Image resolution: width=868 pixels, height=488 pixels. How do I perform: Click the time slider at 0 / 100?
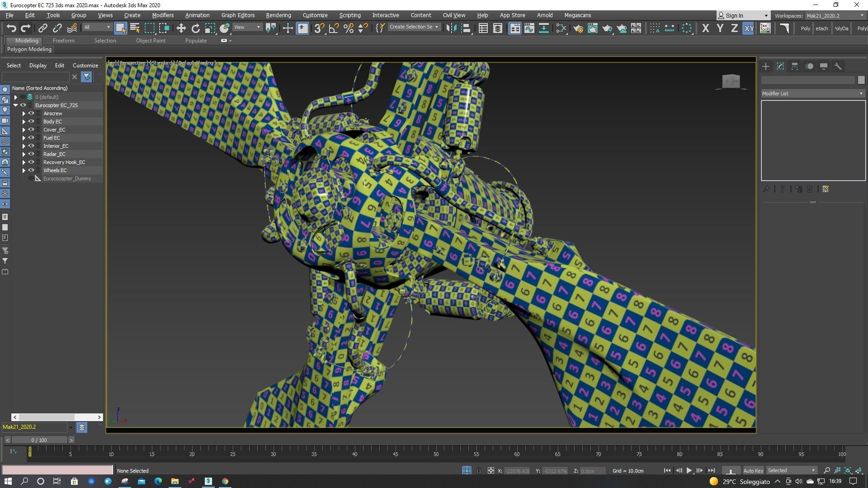tap(39, 440)
